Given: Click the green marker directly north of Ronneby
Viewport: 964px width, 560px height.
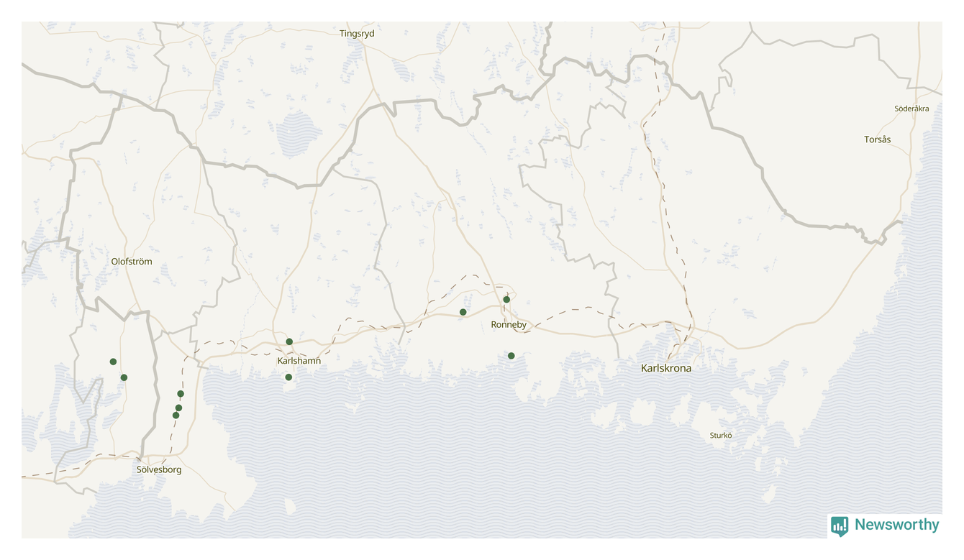Looking at the screenshot, I should [506, 299].
